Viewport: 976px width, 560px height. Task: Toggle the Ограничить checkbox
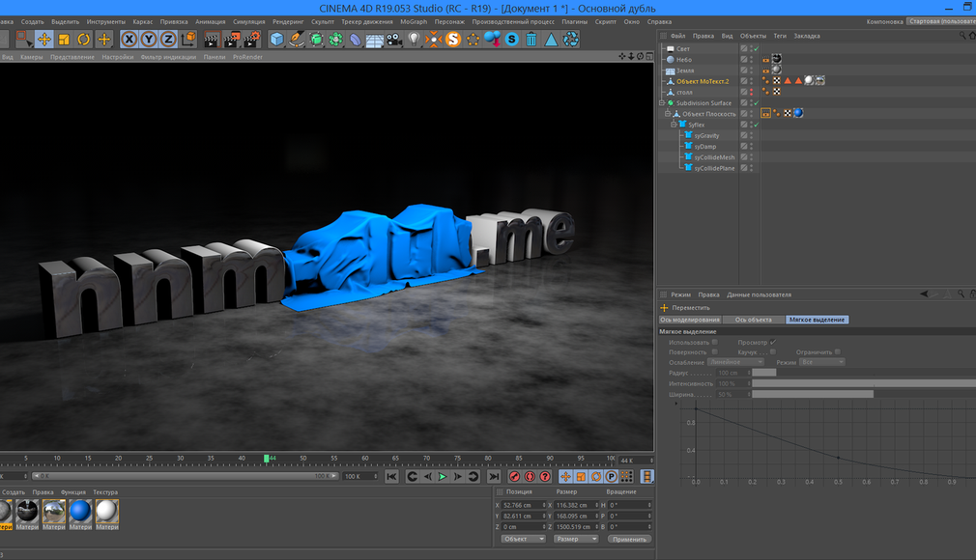coord(838,351)
